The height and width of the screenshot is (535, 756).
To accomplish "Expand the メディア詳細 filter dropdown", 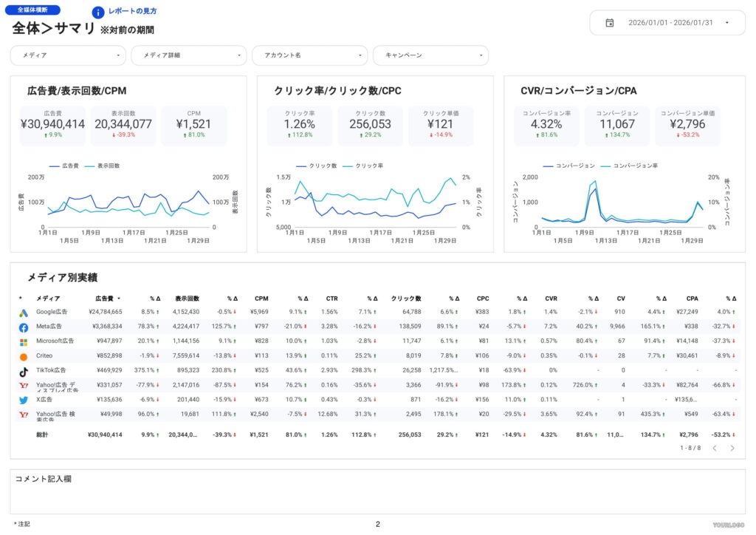I will 189,55.
